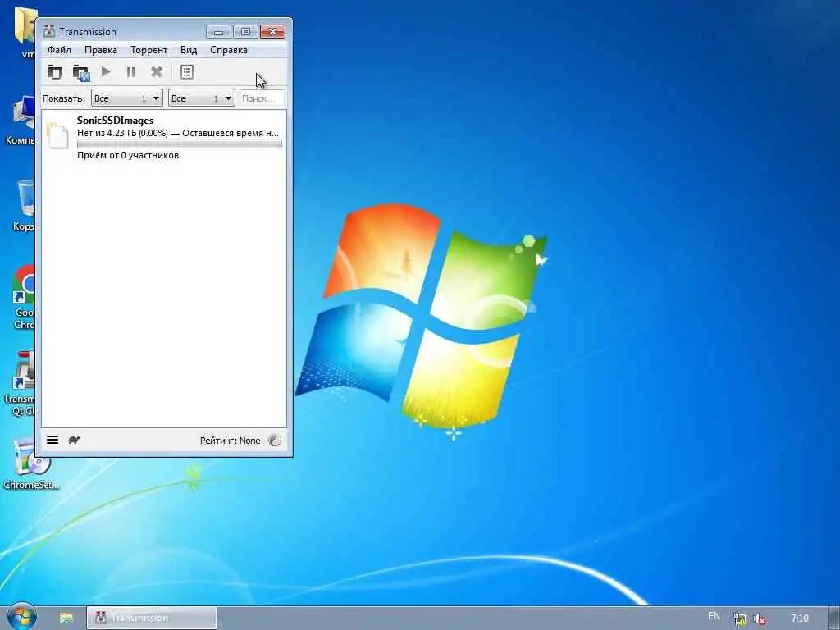Click the Transmission title bar app icon
Viewport: 840px width, 630px height.
[49, 31]
